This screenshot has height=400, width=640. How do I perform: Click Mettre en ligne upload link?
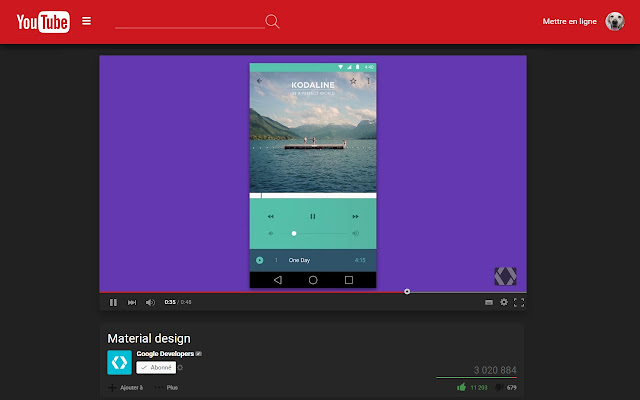click(x=569, y=21)
